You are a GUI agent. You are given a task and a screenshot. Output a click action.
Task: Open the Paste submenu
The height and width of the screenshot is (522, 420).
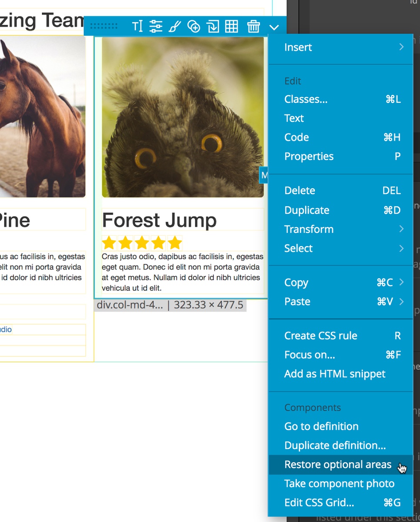point(340,301)
